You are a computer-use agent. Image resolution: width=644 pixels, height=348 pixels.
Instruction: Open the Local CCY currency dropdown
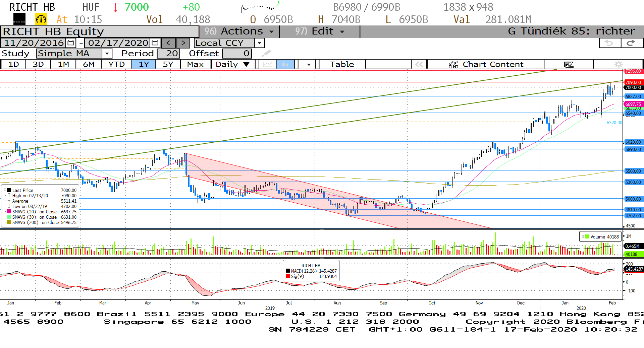pyautogui.click(x=259, y=43)
